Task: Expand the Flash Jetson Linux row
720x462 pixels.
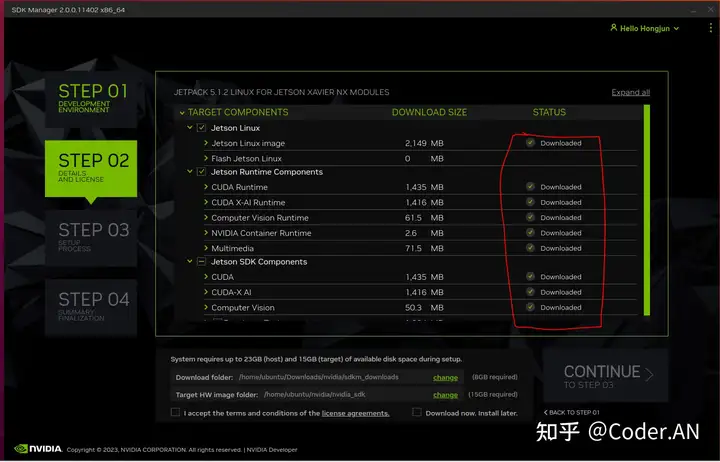Action: point(206,158)
